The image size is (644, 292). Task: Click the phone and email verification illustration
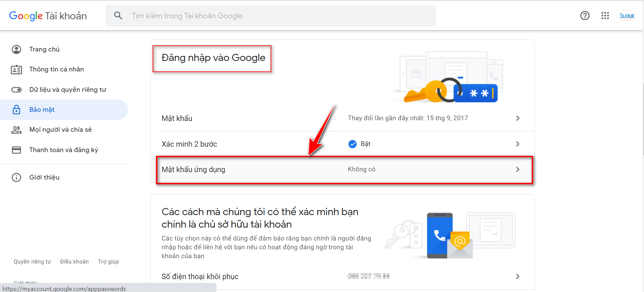[450, 235]
